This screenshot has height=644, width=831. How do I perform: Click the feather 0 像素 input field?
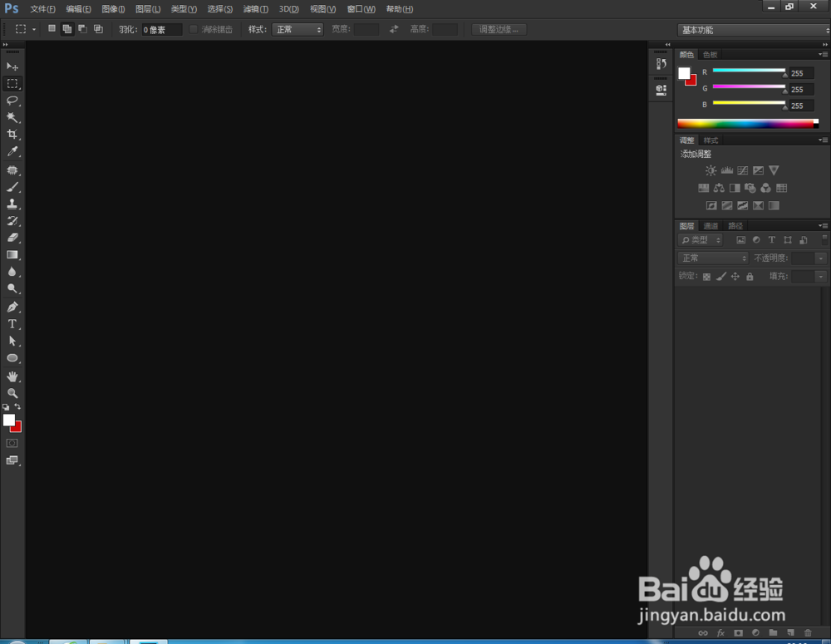point(162,30)
